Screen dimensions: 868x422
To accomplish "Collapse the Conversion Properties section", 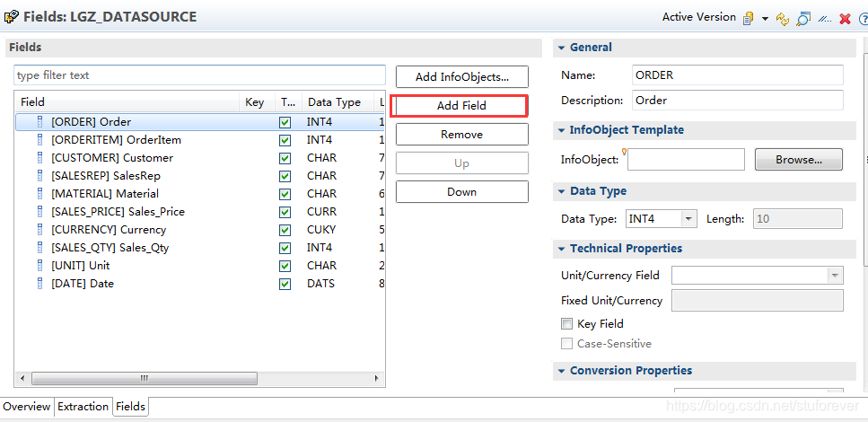I will pyautogui.click(x=561, y=371).
